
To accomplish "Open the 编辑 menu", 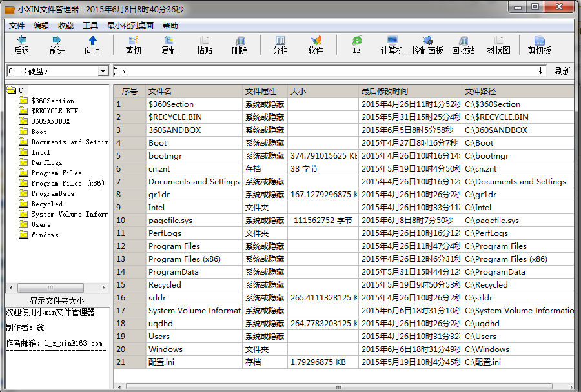I will (x=41, y=26).
